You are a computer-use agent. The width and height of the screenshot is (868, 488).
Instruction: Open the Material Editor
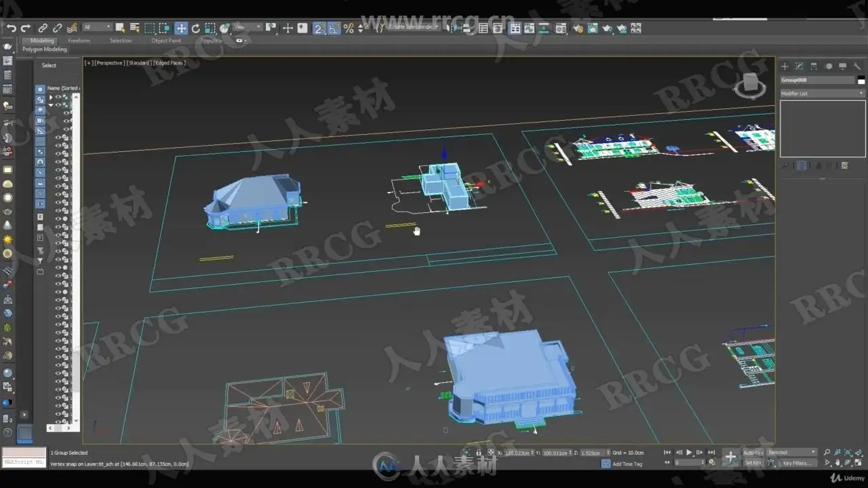point(561,28)
